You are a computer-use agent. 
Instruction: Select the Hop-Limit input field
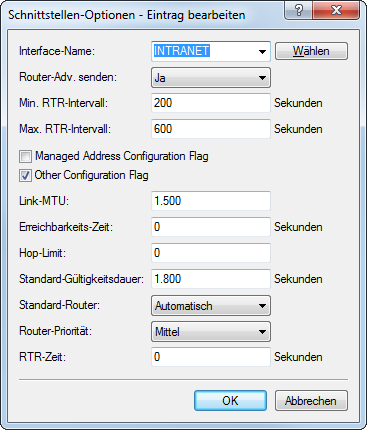pos(211,253)
